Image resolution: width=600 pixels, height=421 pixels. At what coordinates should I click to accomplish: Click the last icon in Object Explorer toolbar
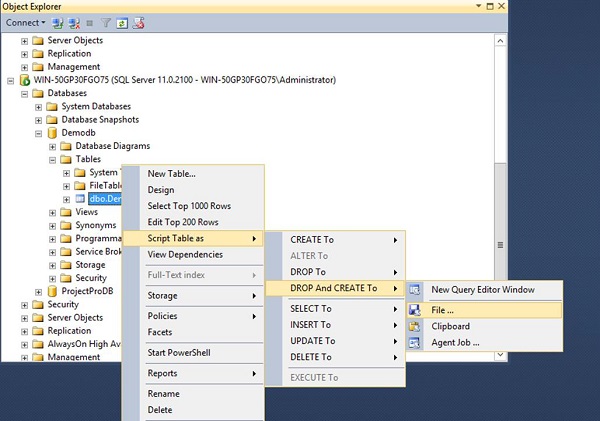click(x=138, y=22)
